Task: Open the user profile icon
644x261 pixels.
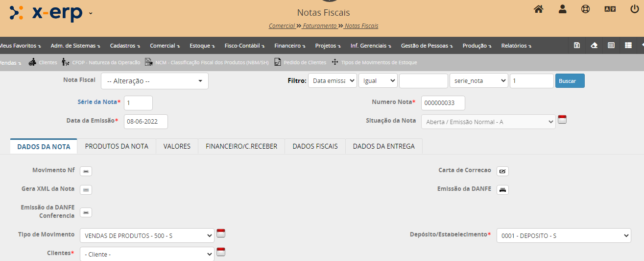Action: pos(562,9)
